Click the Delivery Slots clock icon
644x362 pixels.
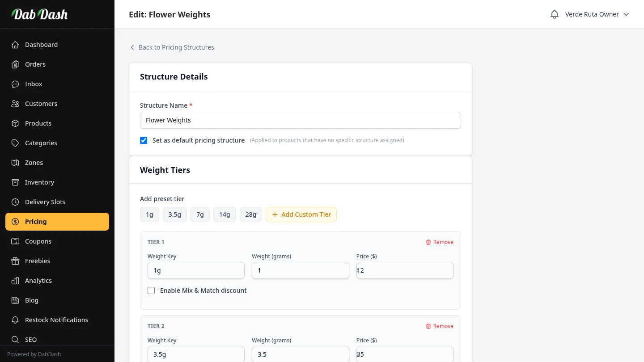[15, 202]
